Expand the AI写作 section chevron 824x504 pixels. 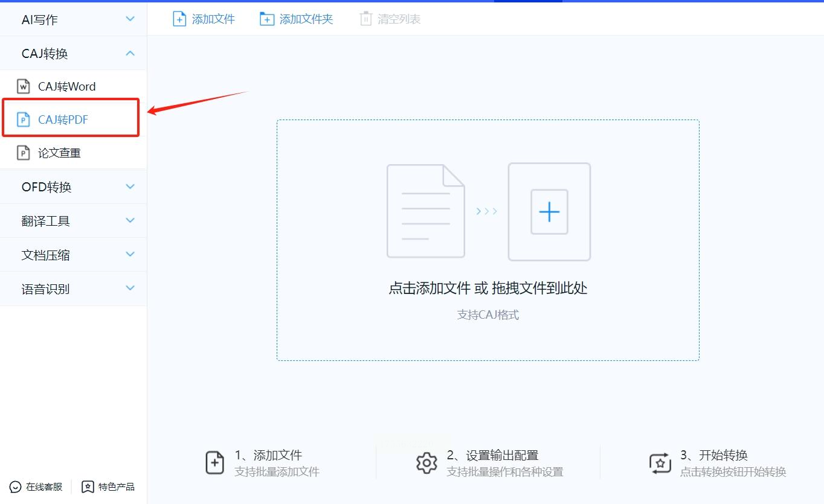130,19
